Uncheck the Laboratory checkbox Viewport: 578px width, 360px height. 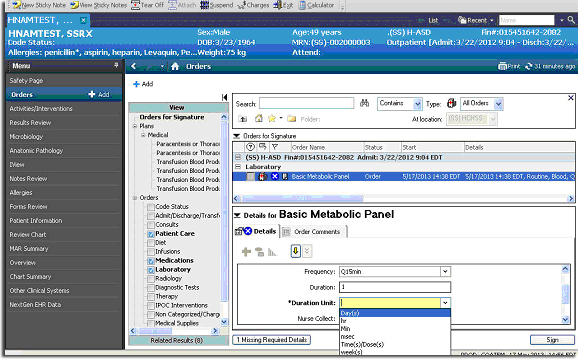pyautogui.click(x=150, y=270)
